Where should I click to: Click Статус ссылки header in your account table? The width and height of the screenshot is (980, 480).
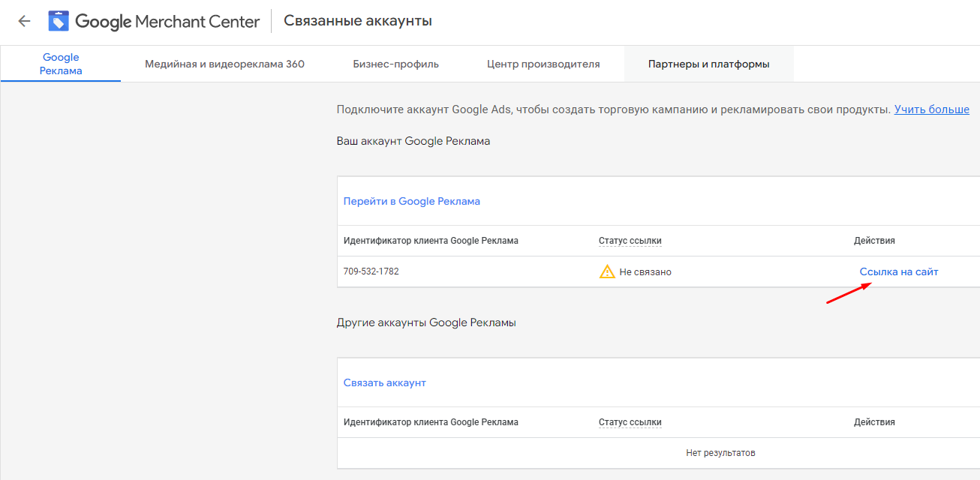630,241
